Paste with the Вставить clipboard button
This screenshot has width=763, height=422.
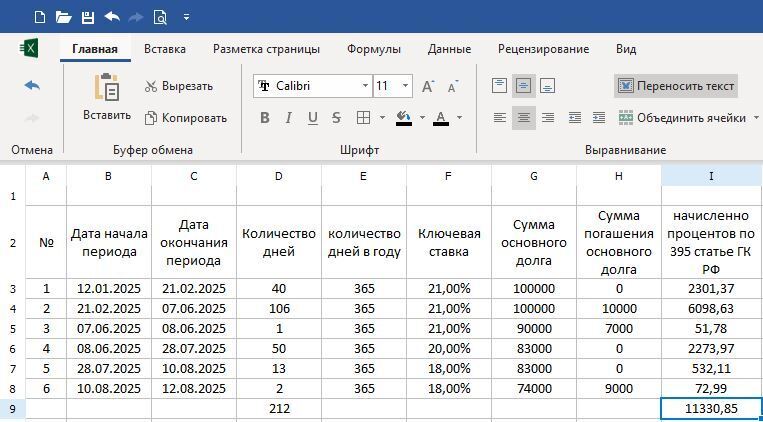click(x=107, y=96)
